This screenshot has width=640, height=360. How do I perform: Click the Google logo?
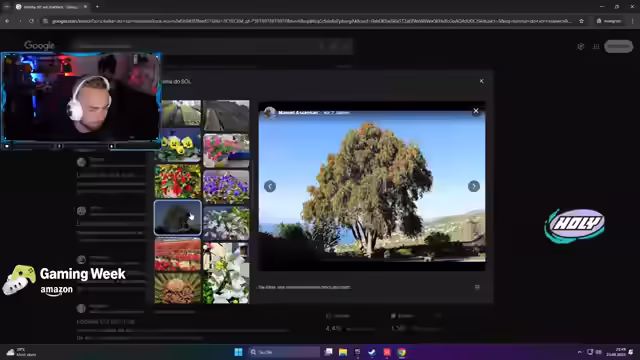click(x=39, y=45)
